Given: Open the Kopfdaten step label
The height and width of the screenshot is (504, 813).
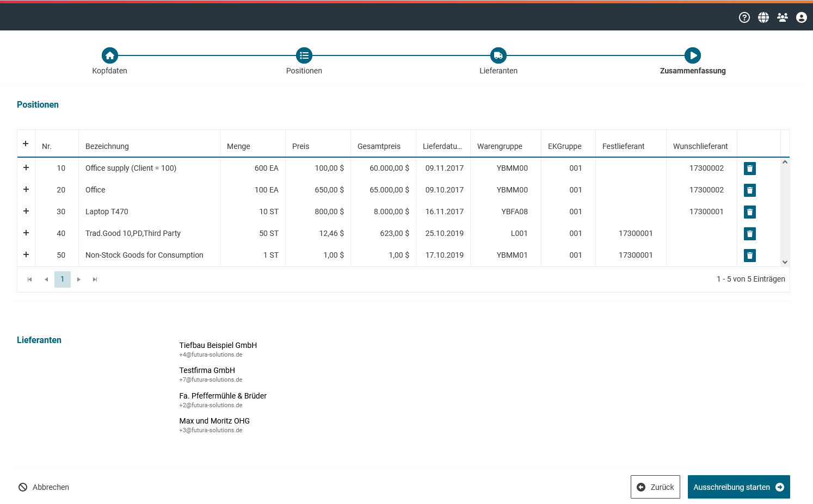Looking at the screenshot, I should (x=110, y=71).
